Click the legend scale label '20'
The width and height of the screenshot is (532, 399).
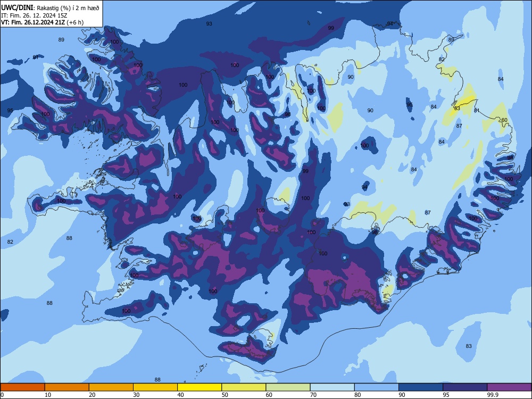92,395
